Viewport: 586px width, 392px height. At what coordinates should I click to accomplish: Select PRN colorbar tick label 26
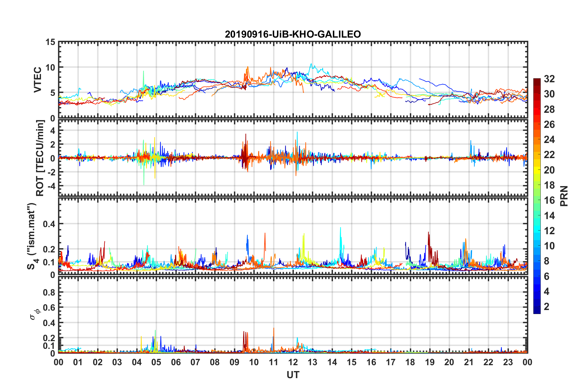pyautogui.click(x=549, y=125)
